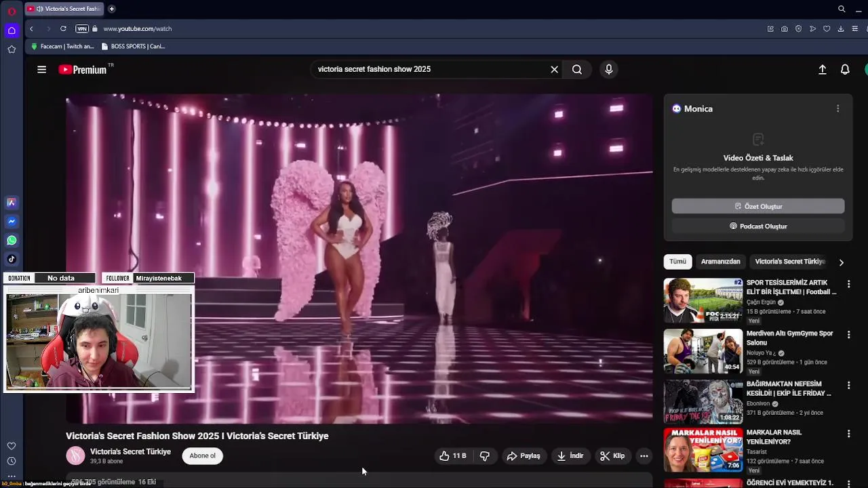Clear the search query with X
Image resolution: width=868 pixels, height=488 pixels.
pos(554,69)
